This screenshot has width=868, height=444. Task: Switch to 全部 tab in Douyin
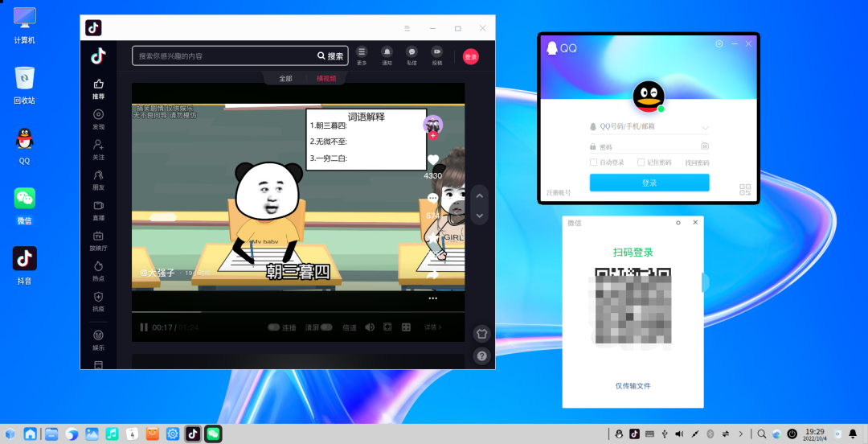pos(285,79)
